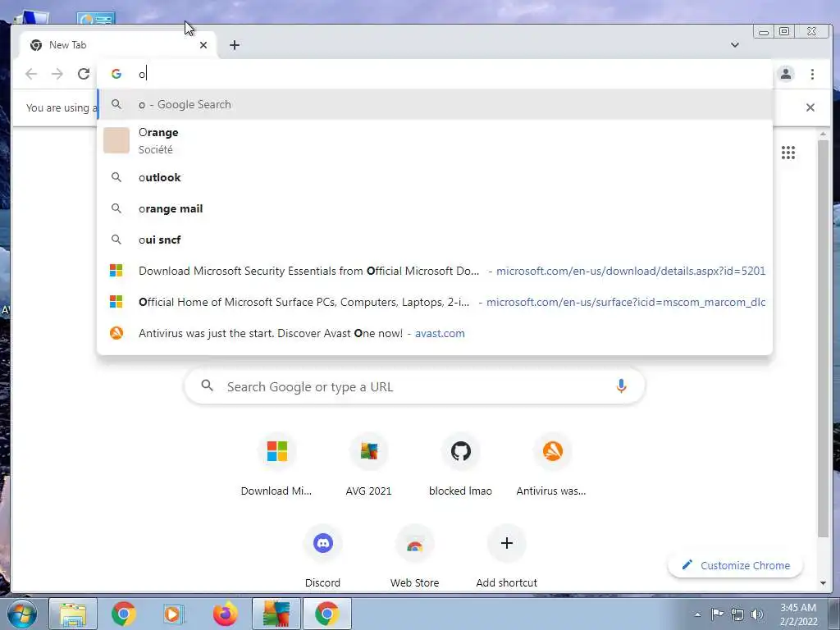Image resolution: width=840 pixels, height=630 pixels.
Task: Click the scrollbar down arrow
Action: [x=823, y=583]
